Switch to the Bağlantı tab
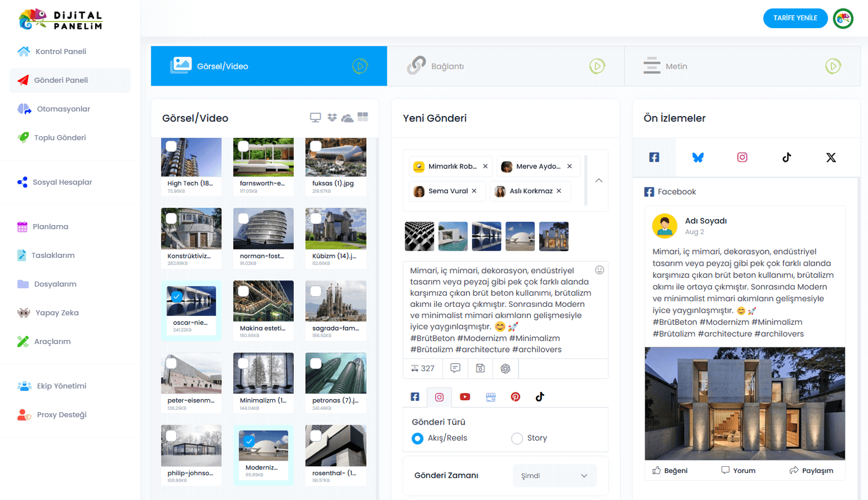Image resolution: width=868 pixels, height=500 pixels. click(x=505, y=66)
